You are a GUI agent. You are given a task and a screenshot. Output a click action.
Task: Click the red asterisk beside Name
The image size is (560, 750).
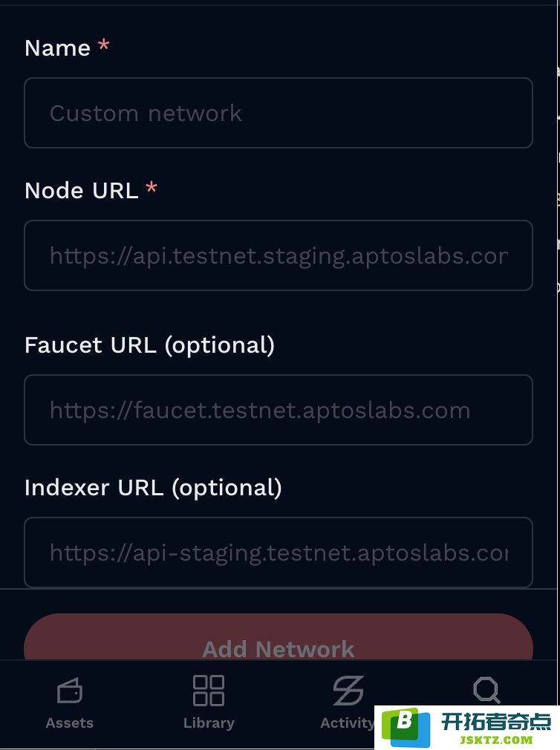[104, 46]
